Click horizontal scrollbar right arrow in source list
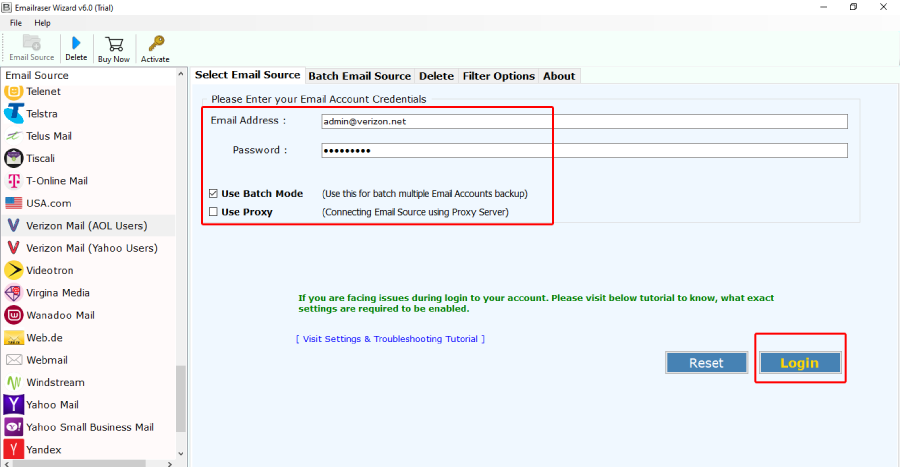The image size is (900, 467). pos(170,464)
